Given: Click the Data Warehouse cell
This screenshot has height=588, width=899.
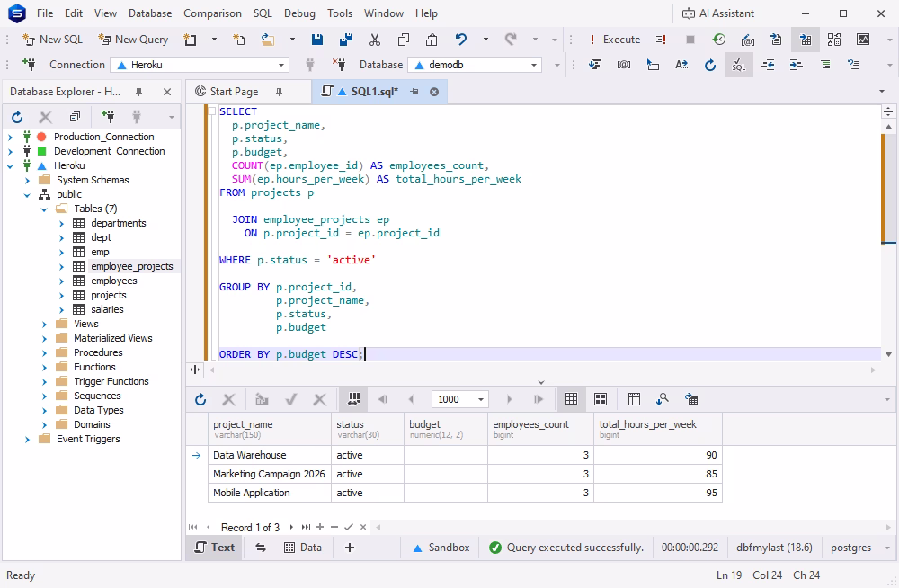Looking at the screenshot, I should 270,456.
